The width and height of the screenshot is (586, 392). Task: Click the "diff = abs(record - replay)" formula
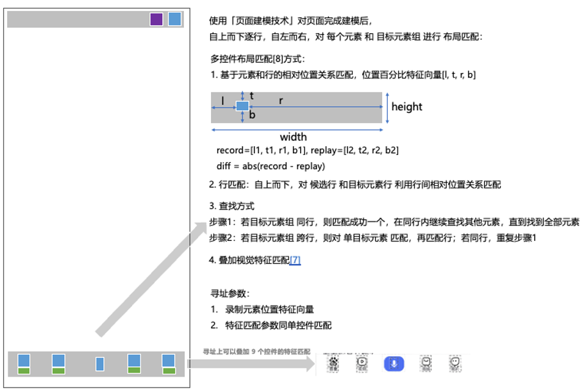coord(271,166)
